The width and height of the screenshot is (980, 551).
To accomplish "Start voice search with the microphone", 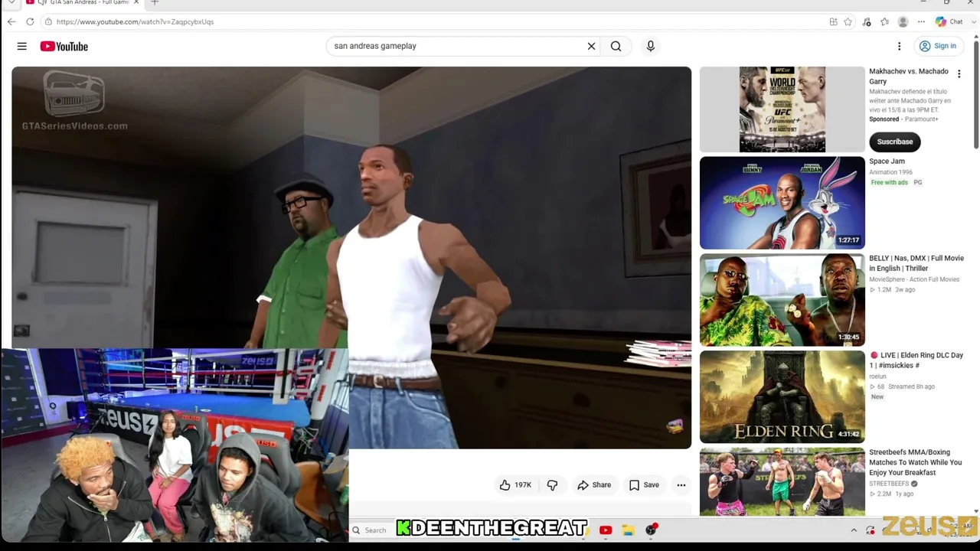I will pos(650,46).
